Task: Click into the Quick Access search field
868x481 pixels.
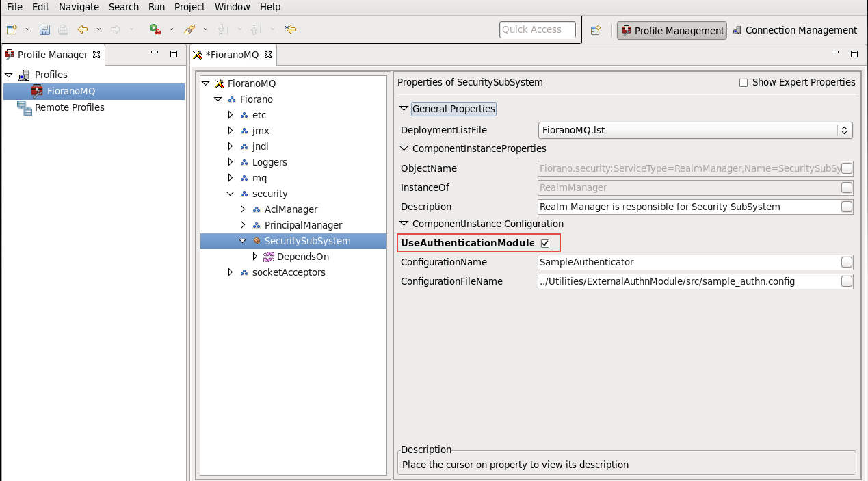Action: pyautogui.click(x=537, y=29)
